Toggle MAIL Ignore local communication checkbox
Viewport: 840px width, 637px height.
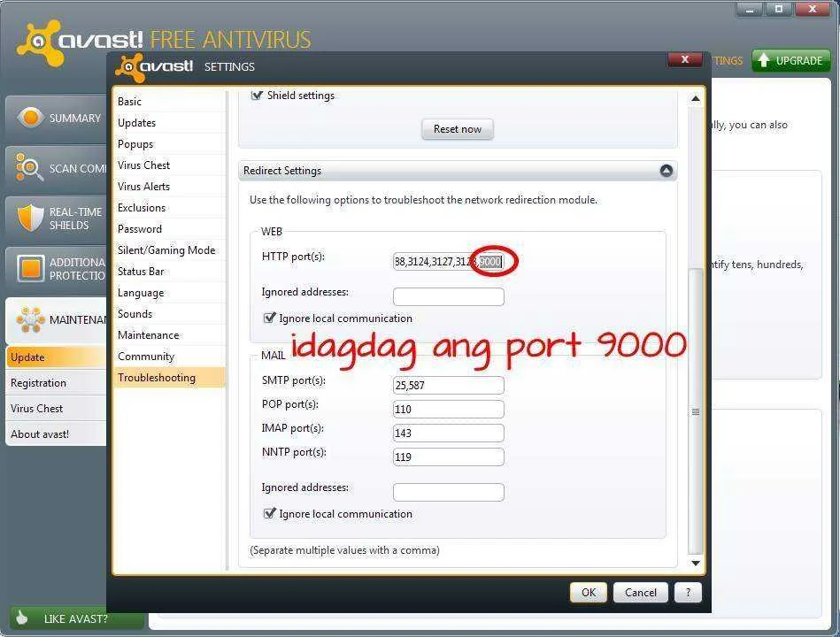(x=269, y=513)
